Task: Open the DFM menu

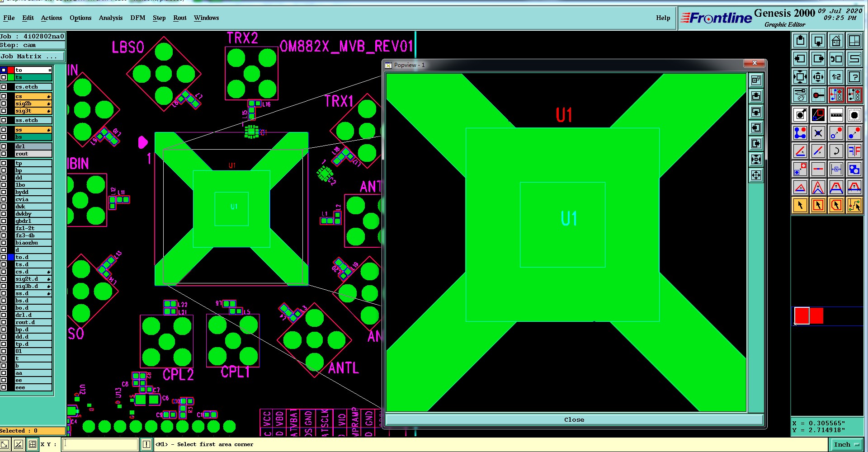Action: (138, 18)
